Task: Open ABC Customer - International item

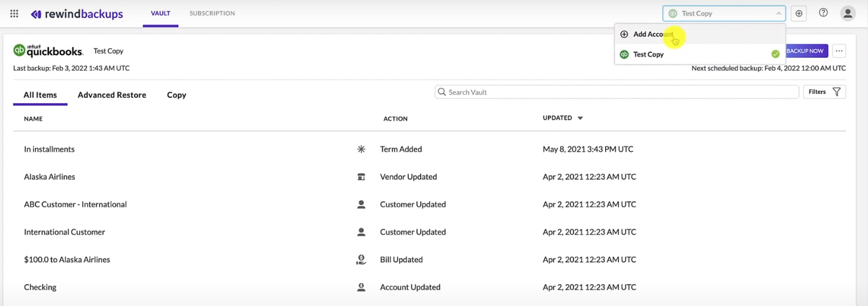Action: click(x=75, y=204)
